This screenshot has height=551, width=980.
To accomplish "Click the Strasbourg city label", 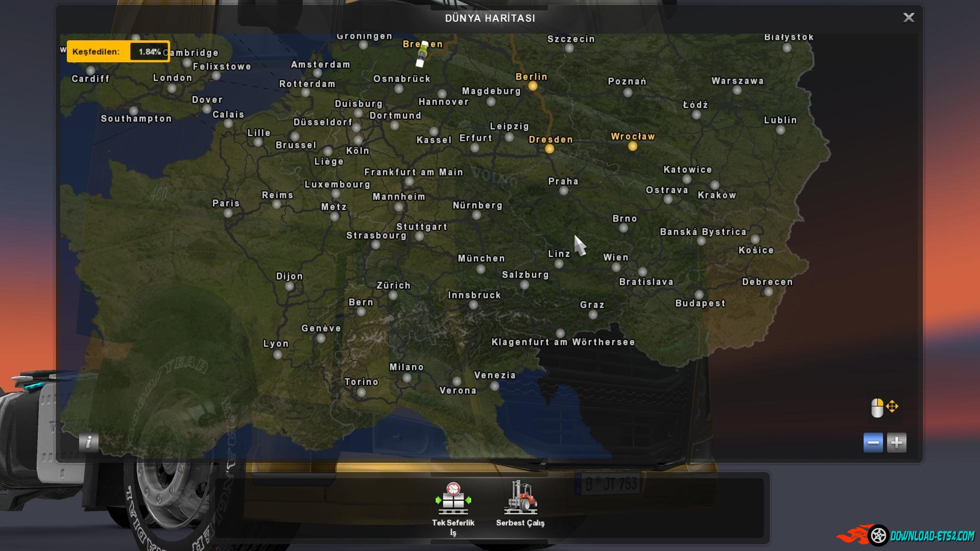I will 376,236.
